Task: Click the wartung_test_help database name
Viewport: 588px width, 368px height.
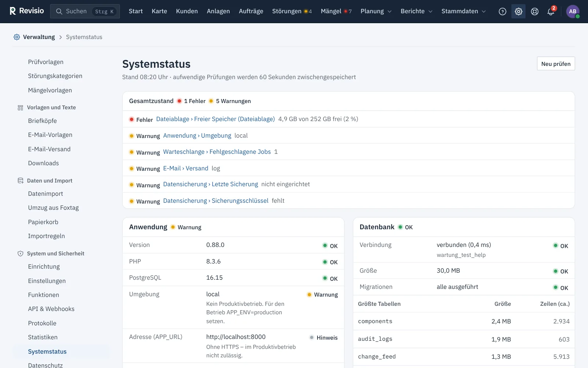Action: (x=461, y=255)
